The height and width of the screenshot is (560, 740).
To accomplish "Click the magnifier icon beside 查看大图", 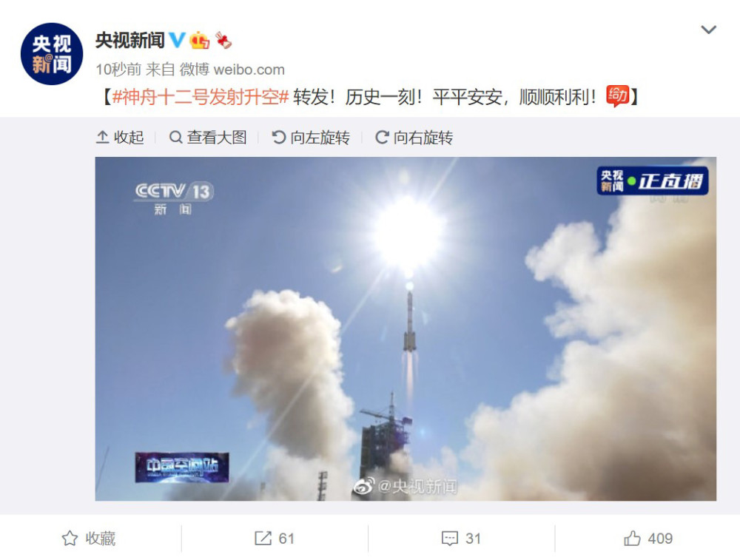I will (175, 138).
